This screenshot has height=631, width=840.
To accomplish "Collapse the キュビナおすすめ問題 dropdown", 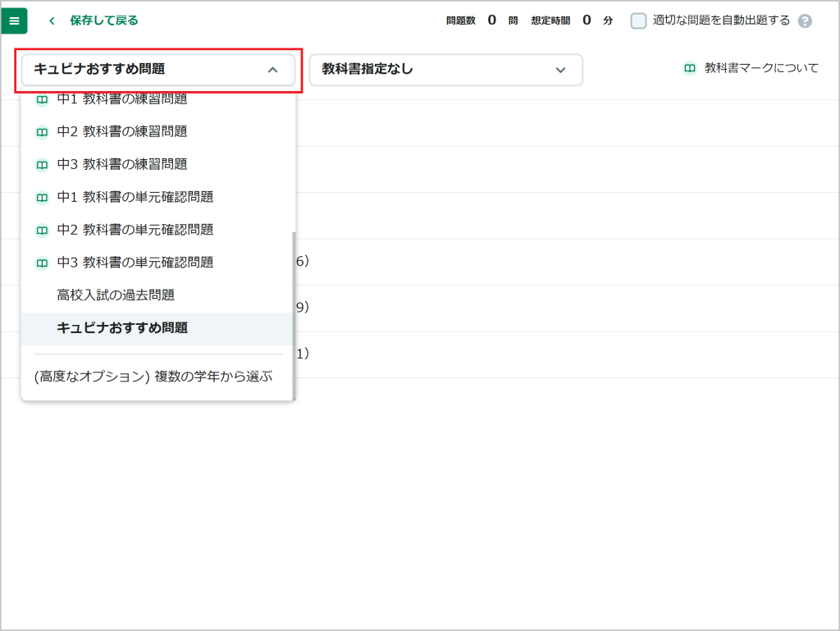I will (x=158, y=70).
